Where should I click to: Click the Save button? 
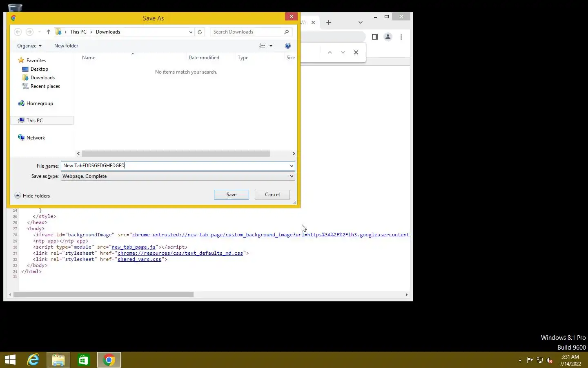click(232, 195)
